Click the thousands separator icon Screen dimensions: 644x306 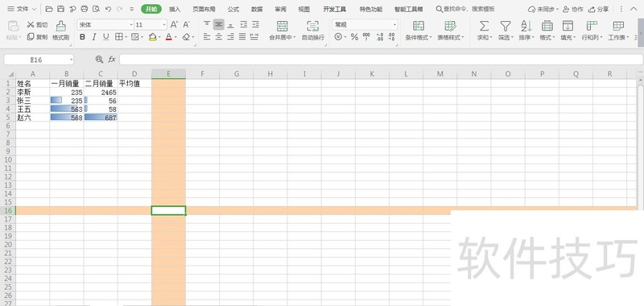[366, 37]
